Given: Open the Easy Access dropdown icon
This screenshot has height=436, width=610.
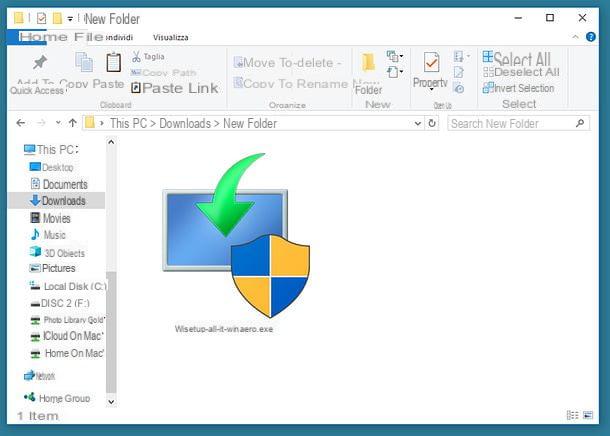Looking at the screenshot, I should click(x=394, y=72).
